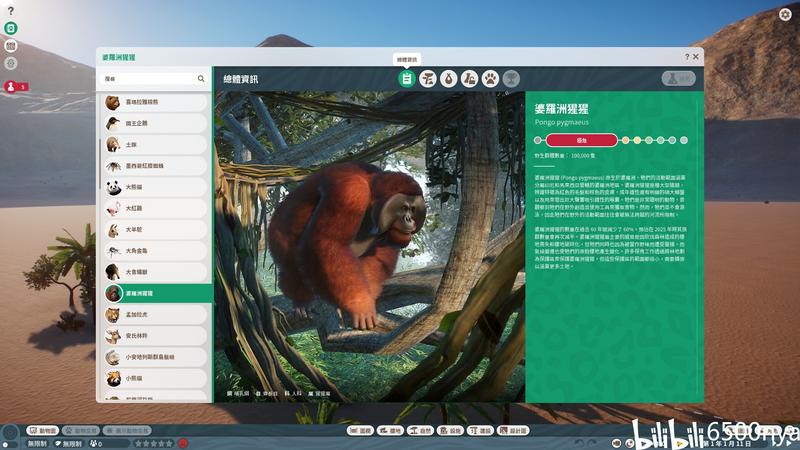The width and height of the screenshot is (800, 450).
Task: Select the 國王企鵝 penguin entry
Action: (x=155, y=123)
